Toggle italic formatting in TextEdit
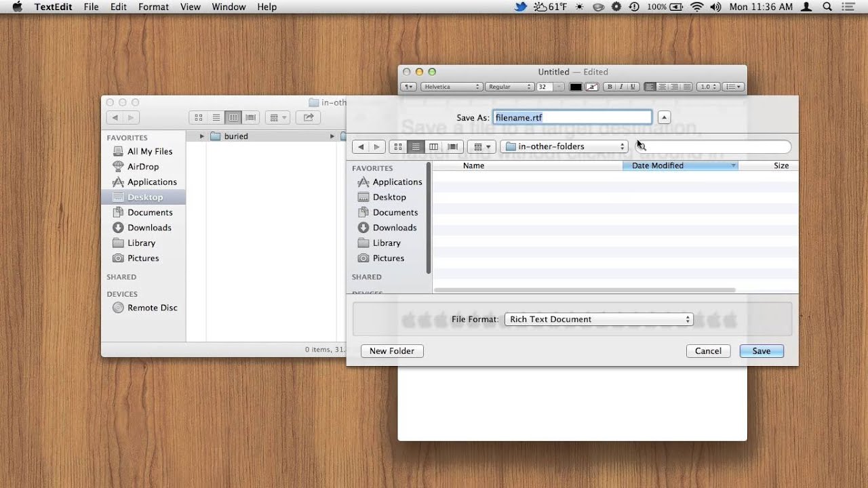The image size is (868, 488). pyautogui.click(x=621, y=87)
